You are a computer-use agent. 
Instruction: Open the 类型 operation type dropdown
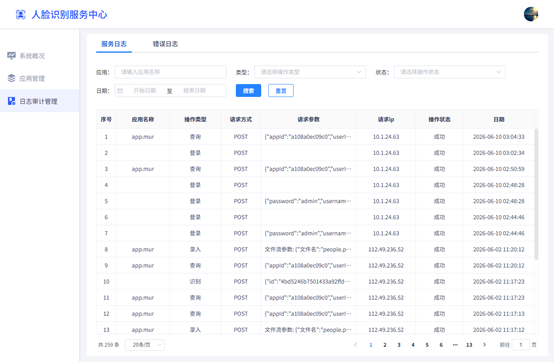[310, 72]
